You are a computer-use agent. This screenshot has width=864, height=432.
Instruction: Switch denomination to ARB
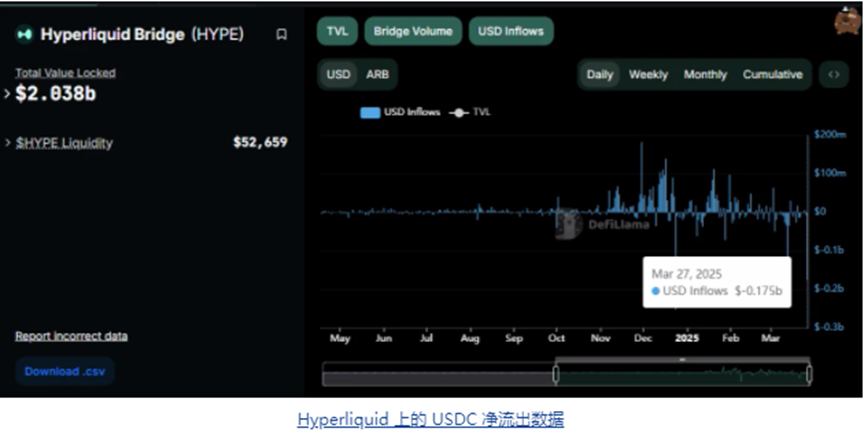(377, 74)
